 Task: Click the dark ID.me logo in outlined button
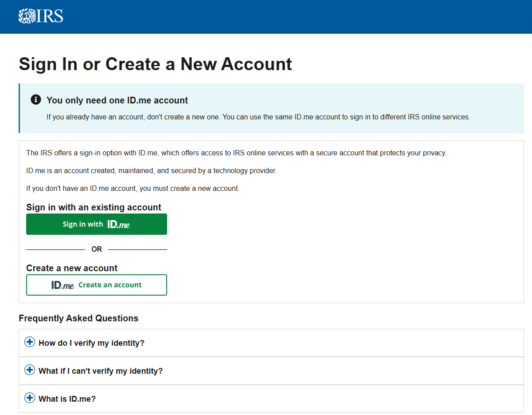pyautogui.click(x=63, y=285)
